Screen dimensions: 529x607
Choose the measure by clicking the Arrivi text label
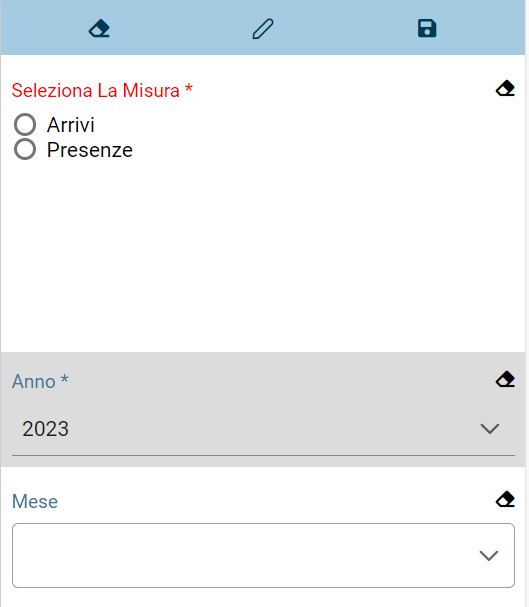[x=70, y=125]
